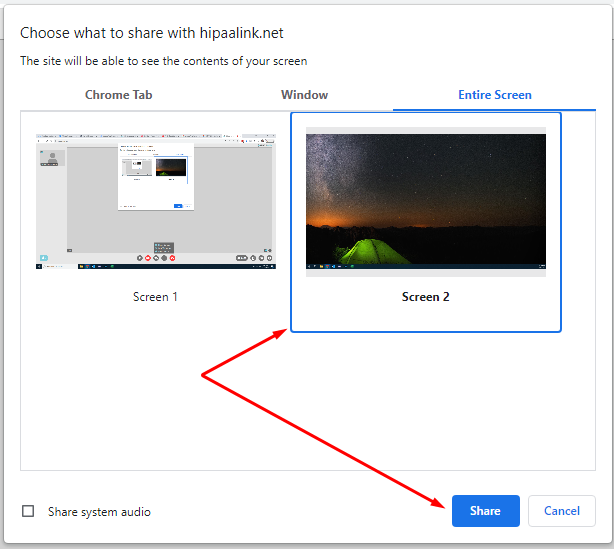Screen dimensions: 614x549
Task: Click the Share system audio label text
Action: [99, 511]
